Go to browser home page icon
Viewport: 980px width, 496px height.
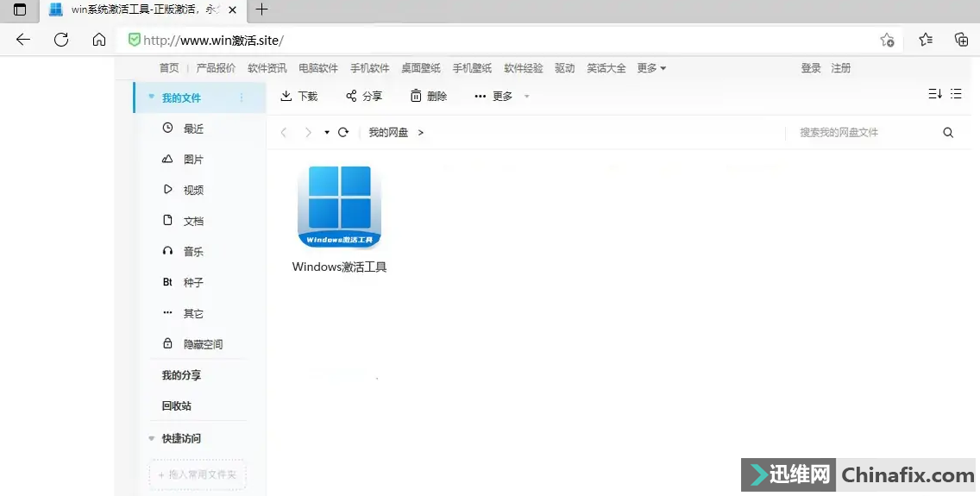[98, 40]
